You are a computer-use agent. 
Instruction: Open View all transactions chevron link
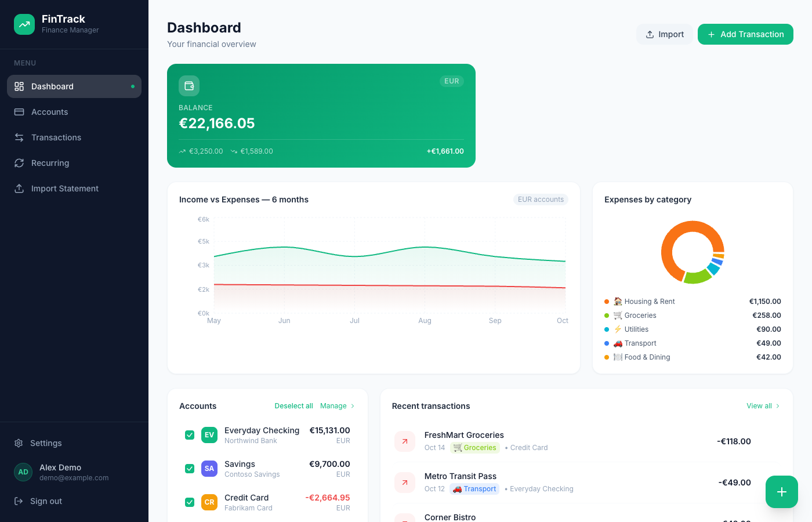[x=763, y=406]
